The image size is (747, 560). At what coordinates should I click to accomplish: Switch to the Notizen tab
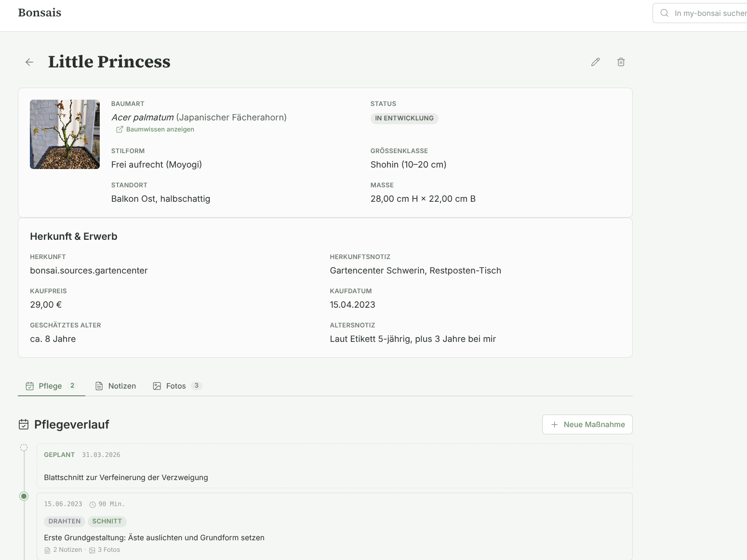[116, 386]
